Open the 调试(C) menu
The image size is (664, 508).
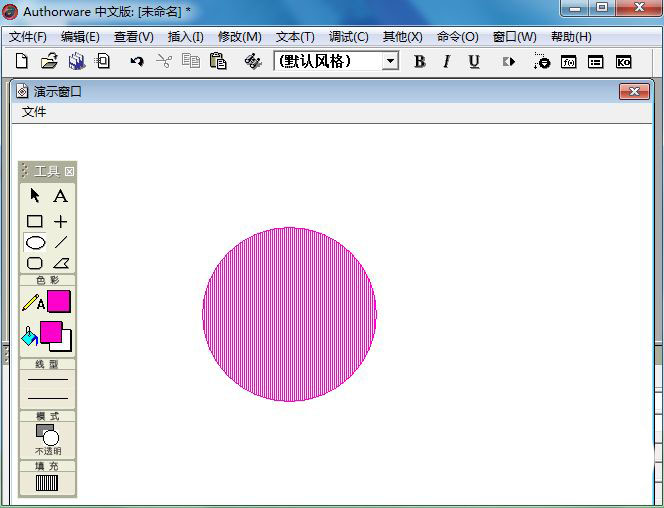click(x=348, y=37)
